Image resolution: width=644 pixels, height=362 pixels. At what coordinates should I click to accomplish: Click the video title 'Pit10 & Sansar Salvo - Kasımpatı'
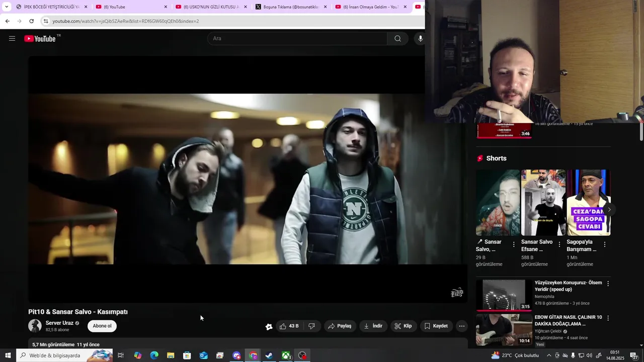78,312
